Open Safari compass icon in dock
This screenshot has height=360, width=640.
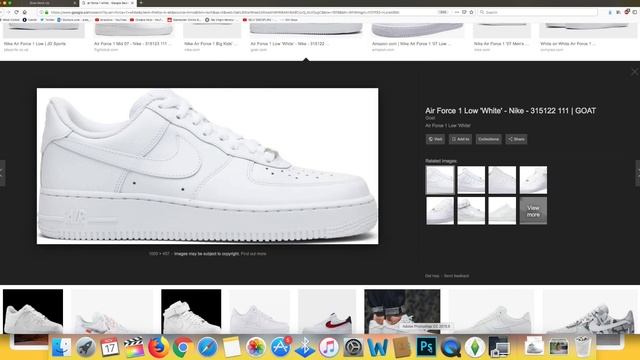tap(207, 347)
